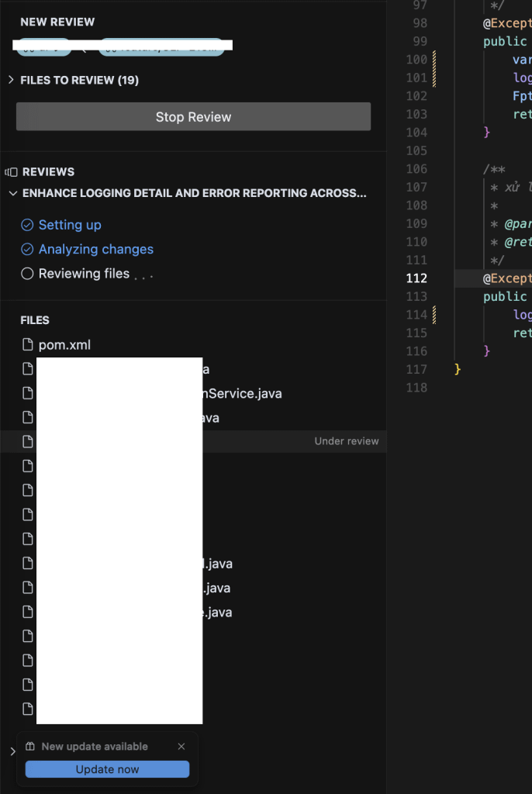
Task: Click the NEW REVIEW panel heading
Action: (x=57, y=22)
